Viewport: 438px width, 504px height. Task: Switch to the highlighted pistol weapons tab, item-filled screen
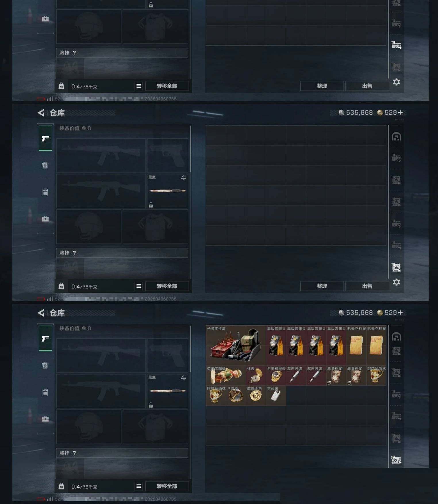point(45,338)
